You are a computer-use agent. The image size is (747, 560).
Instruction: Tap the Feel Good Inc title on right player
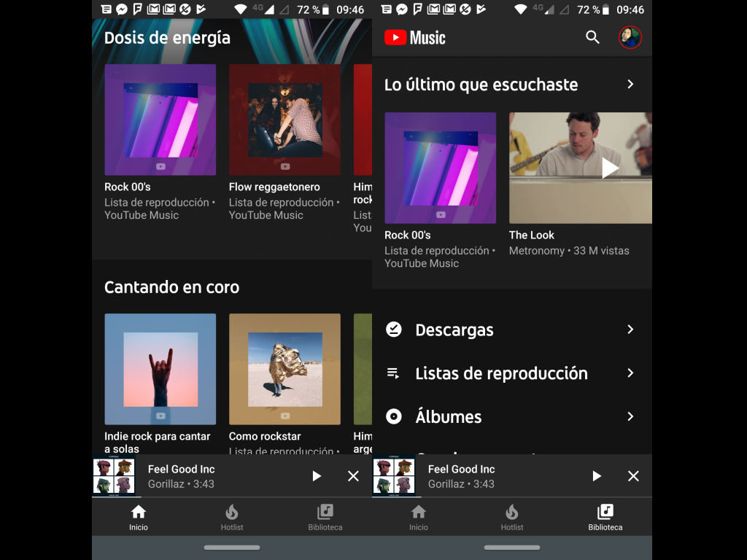tap(461, 469)
